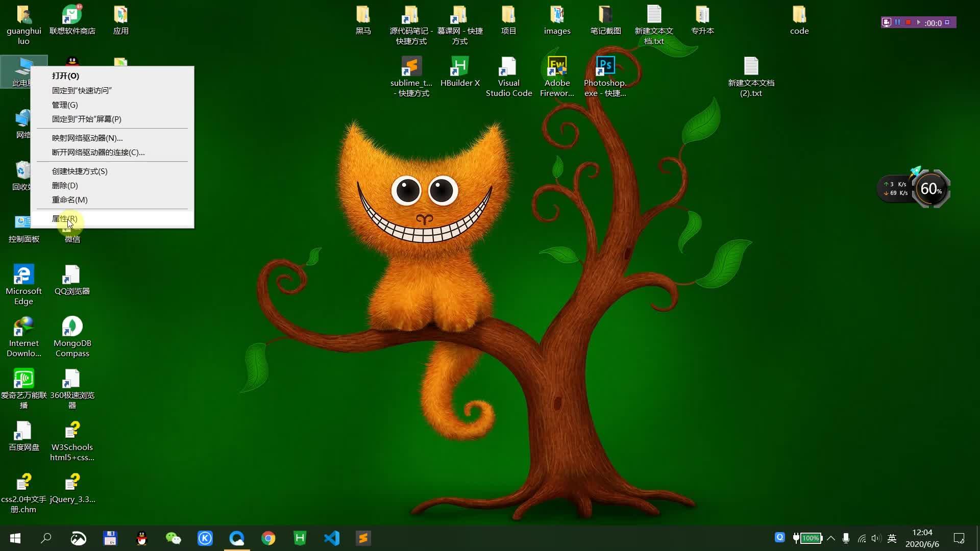The height and width of the screenshot is (551, 980).
Task: Select 慕课网 shortcut folder icon
Action: [460, 24]
